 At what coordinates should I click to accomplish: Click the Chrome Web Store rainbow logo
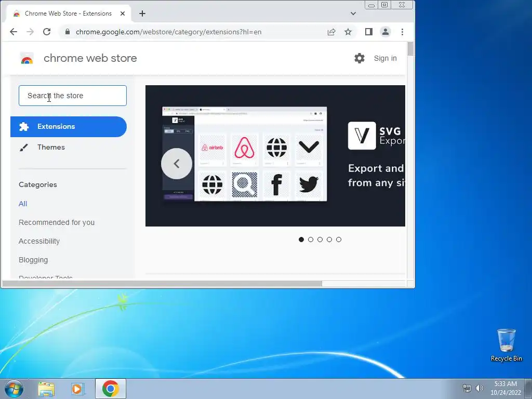point(27,59)
